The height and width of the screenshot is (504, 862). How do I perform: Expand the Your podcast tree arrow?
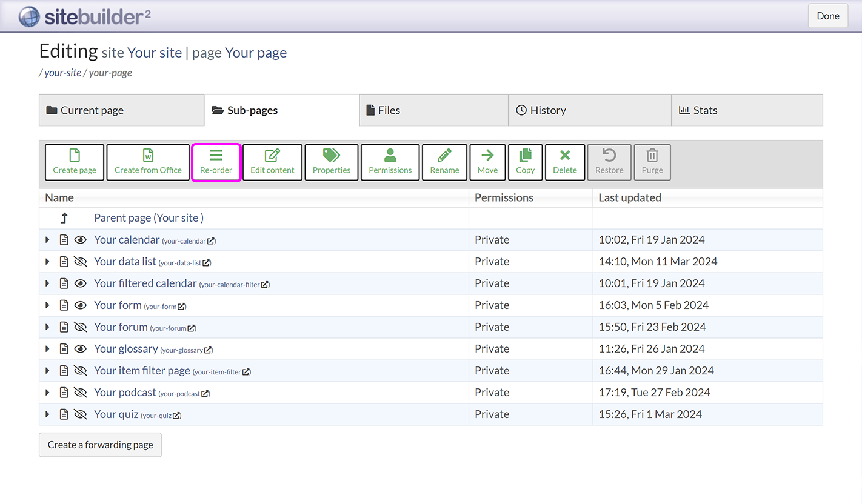click(48, 393)
